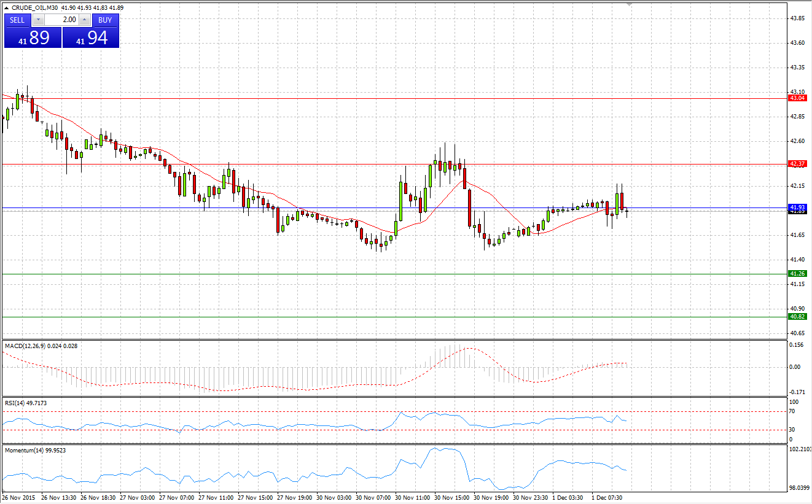This screenshot has width=812, height=504.
Task: Click the 43.85 price scale value
Action: click(x=797, y=18)
